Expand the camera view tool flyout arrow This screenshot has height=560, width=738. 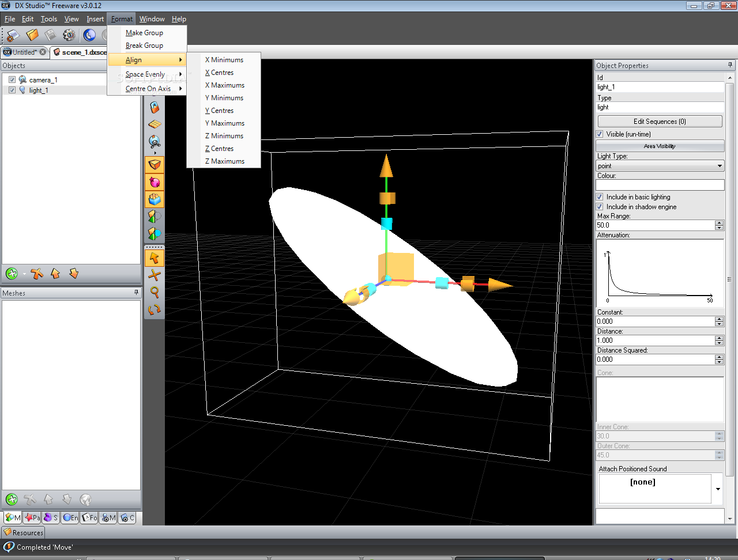pyautogui.click(x=155, y=153)
